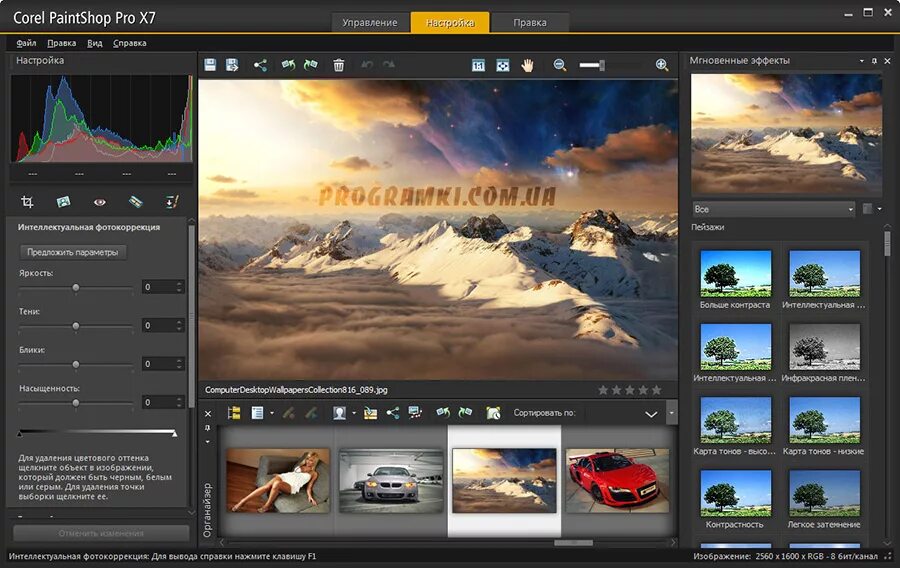Toggle Navigation panel in organizer toolbar
This screenshot has width=900, height=568.
[234, 413]
